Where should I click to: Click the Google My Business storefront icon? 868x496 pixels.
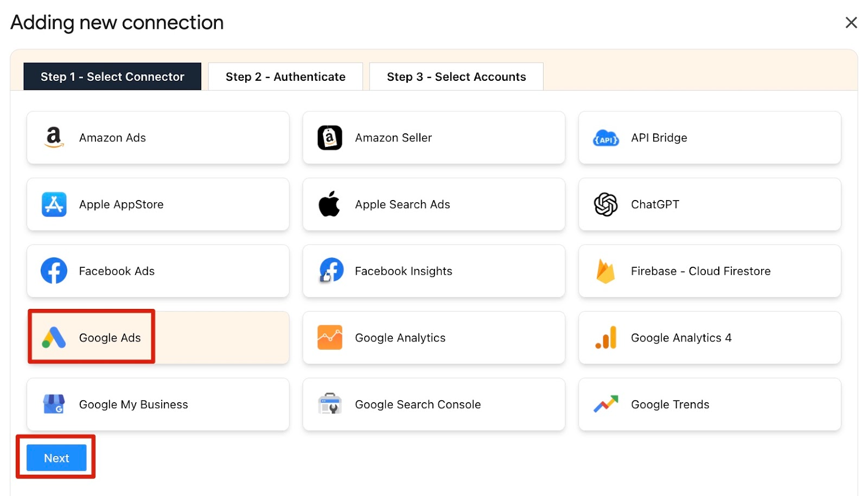coord(54,404)
